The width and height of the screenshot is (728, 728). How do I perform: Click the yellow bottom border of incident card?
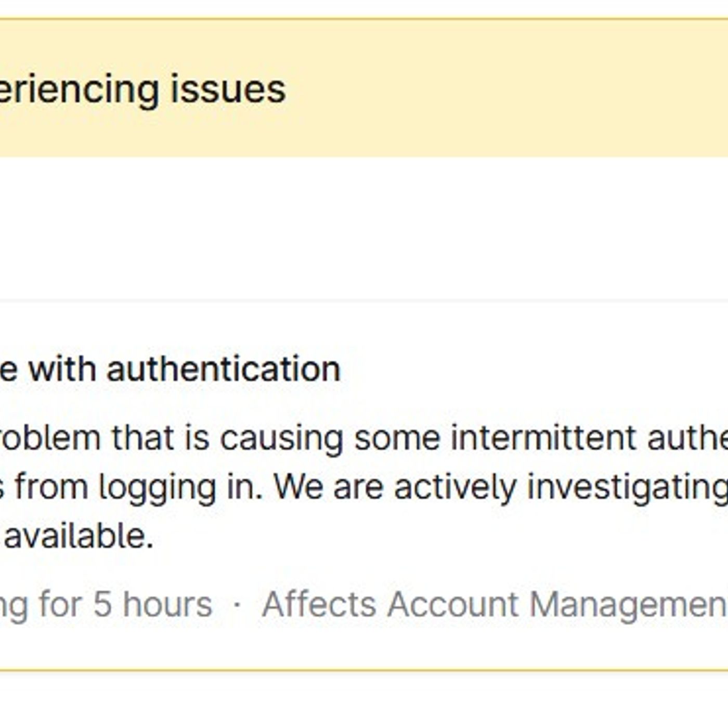click(x=364, y=670)
